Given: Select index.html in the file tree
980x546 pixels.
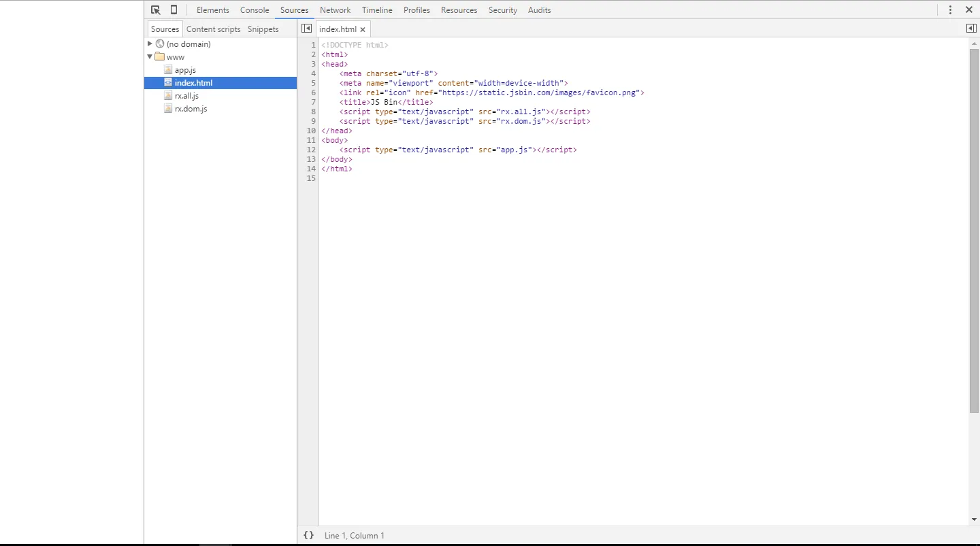Looking at the screenshot, I should tap(193, 83).
